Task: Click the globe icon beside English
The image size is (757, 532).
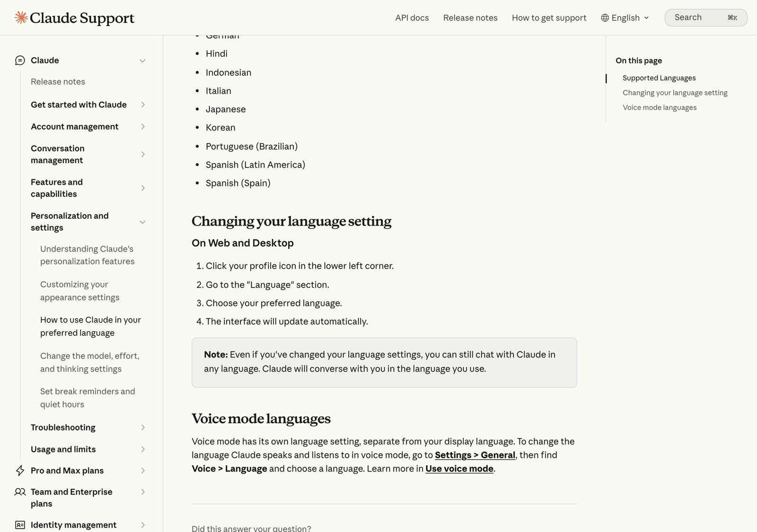Action: point(605,18)
